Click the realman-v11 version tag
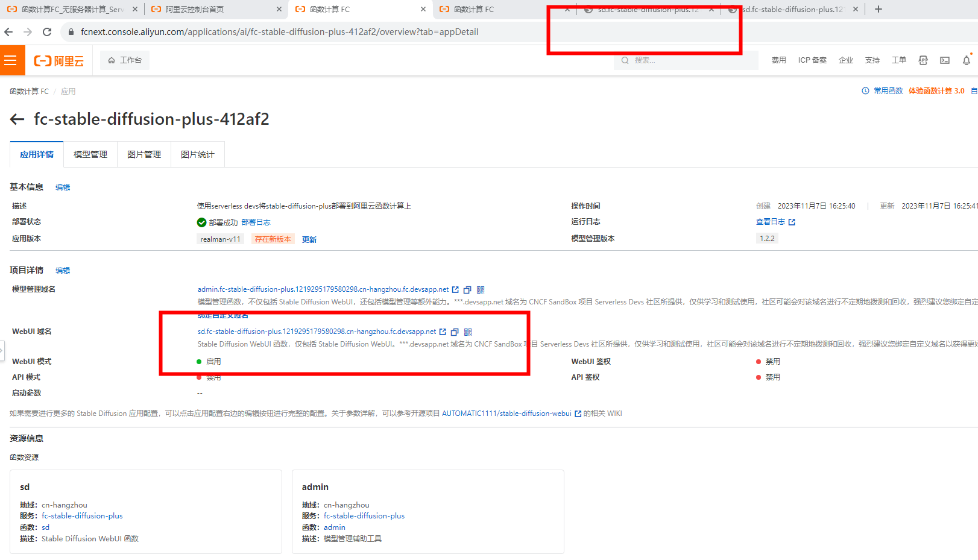Screen dimensions: 978x560 pyautogui.click(x=221, y=239)
